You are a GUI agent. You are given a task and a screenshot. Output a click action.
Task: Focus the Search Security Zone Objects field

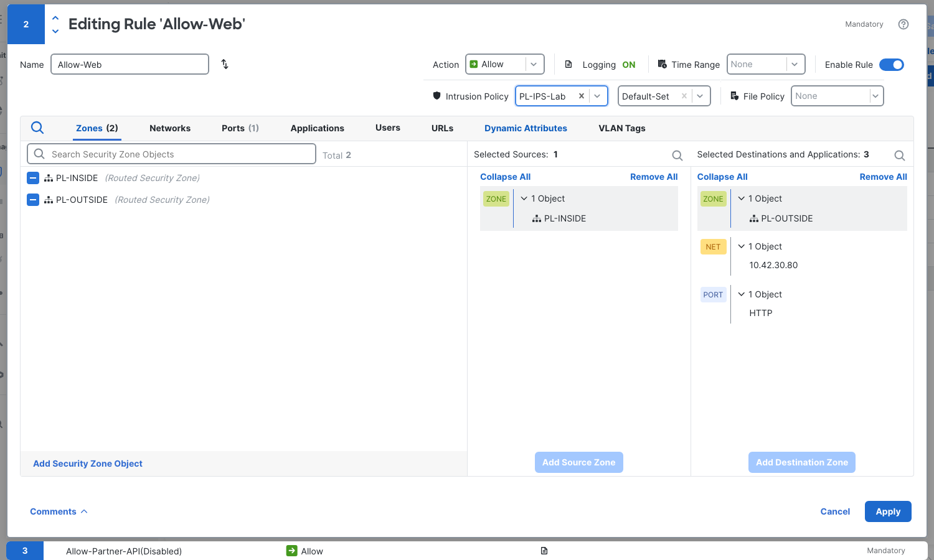[x=171, y=154]
